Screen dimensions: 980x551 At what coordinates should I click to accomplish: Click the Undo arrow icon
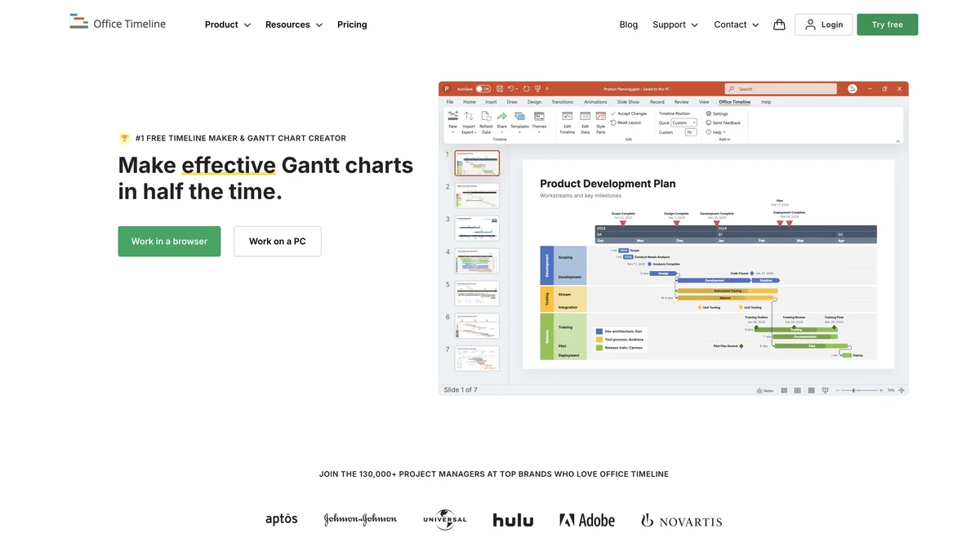(510, 89)
